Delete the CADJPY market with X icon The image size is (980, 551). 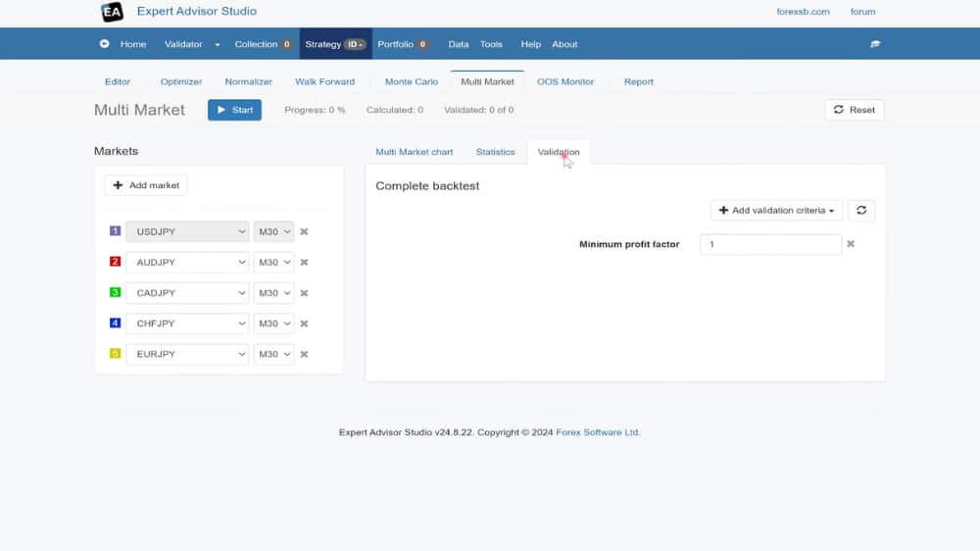tap(304, 293)
